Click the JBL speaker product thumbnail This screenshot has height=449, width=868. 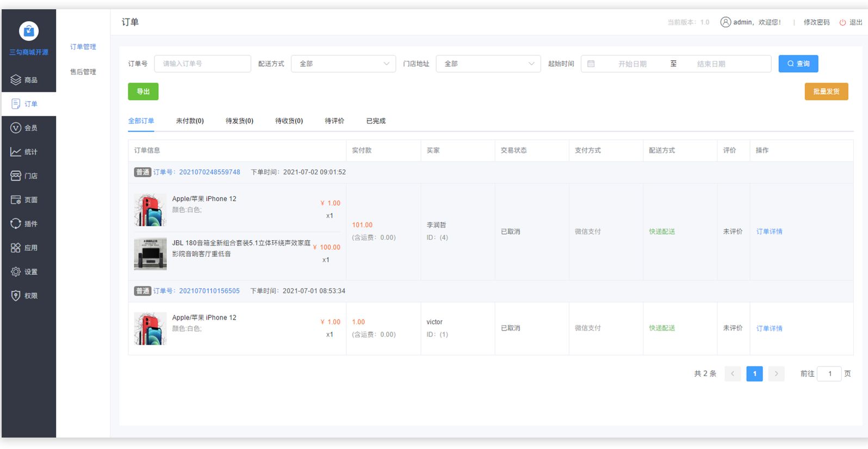point(150,254)
